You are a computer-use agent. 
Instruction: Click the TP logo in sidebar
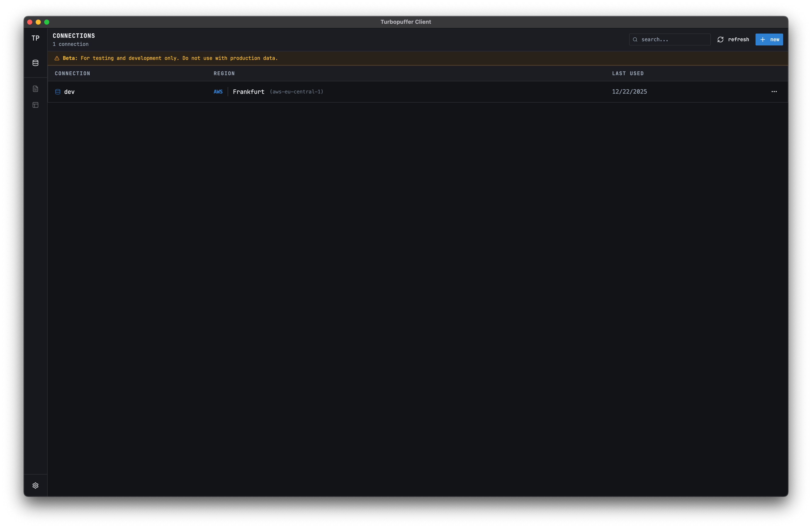click(35, 38)
